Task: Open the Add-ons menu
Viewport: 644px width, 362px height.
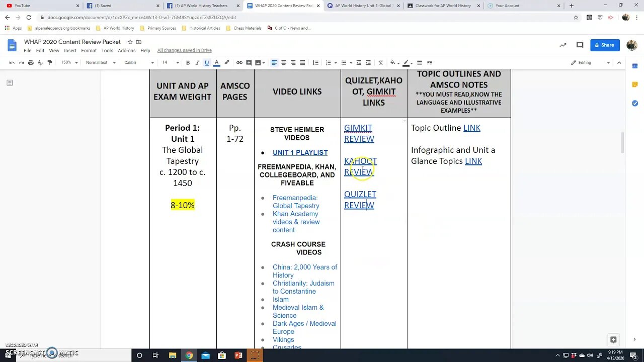Action: [127, 51]
